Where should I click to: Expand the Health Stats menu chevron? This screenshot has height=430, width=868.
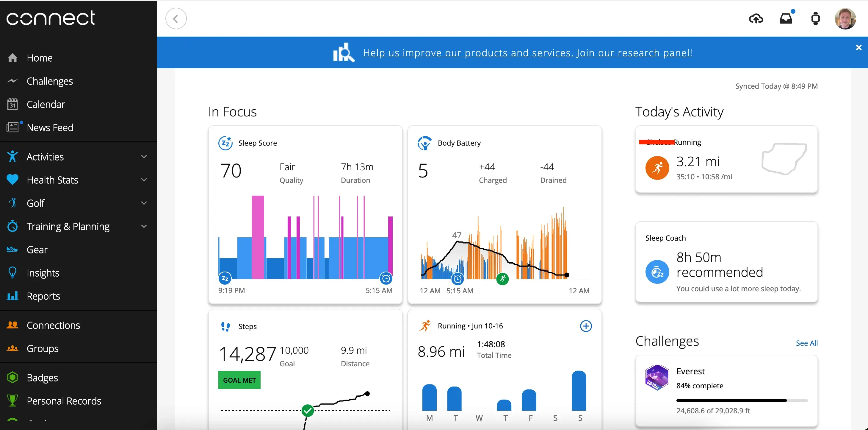(x=144, y=180)
